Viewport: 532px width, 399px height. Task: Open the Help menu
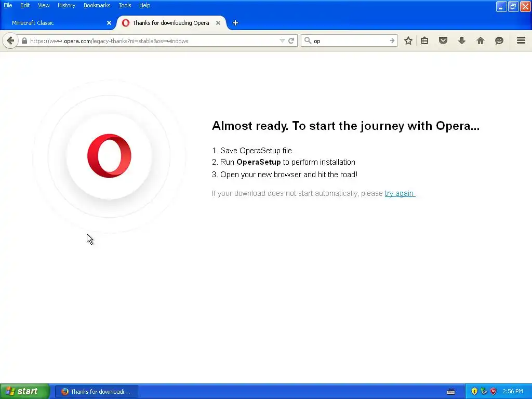144,5
